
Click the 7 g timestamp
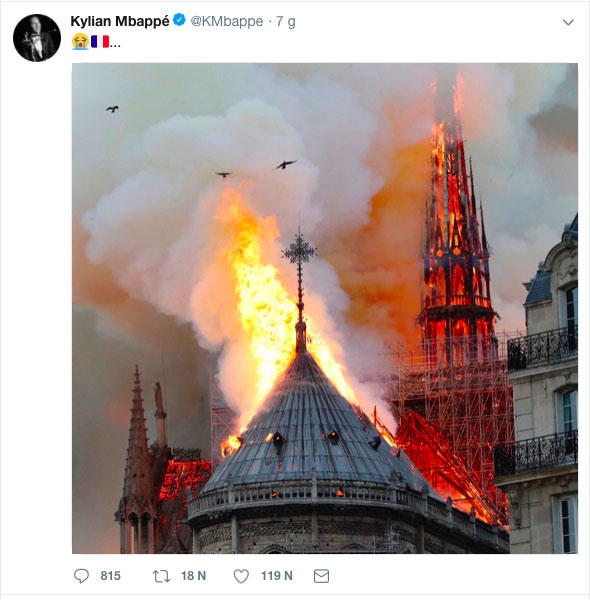[286, 22]
